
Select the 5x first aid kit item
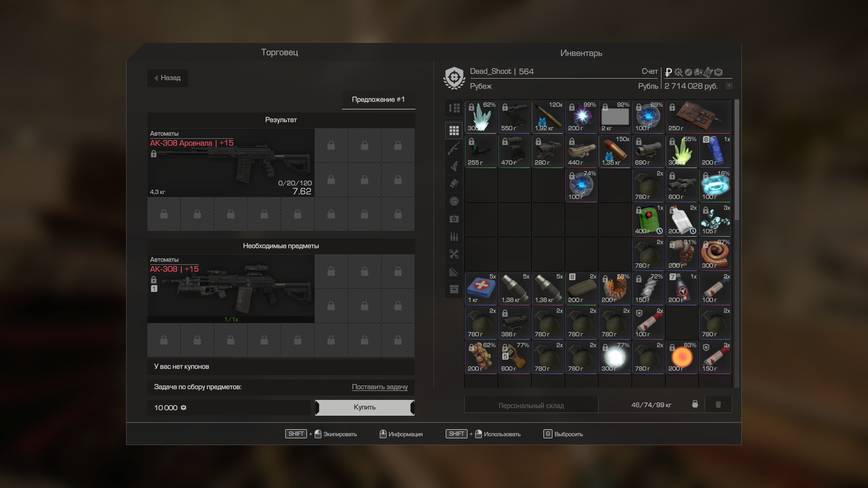pyautogui.click(x=481, y=288)
